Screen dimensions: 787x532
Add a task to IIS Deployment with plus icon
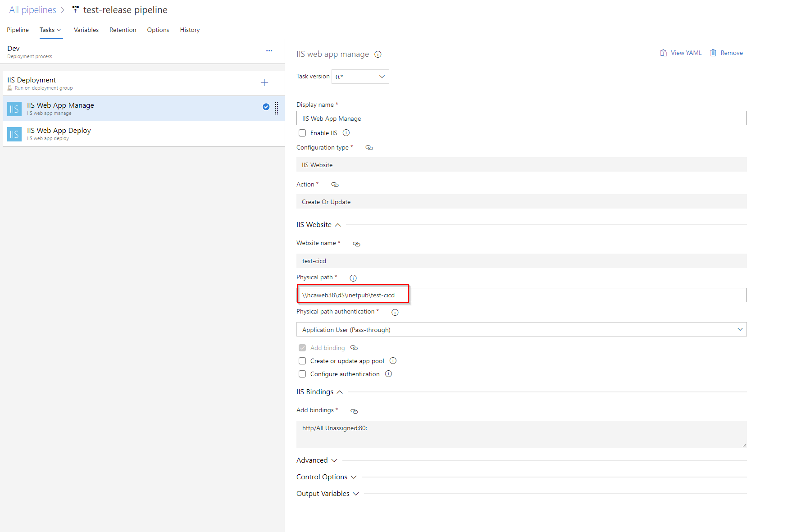(264, 82)
